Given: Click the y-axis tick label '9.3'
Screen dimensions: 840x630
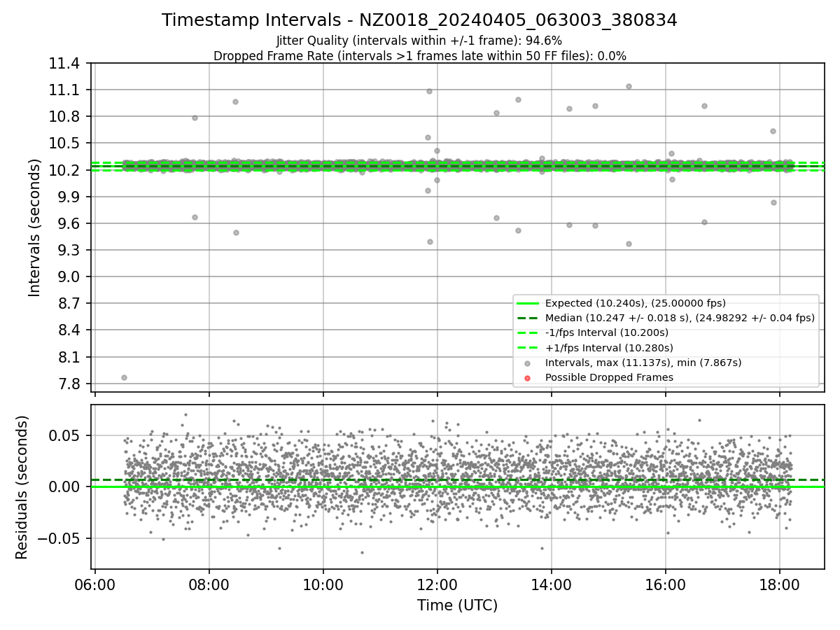Looking at the screenshot, I should [69, 251].
